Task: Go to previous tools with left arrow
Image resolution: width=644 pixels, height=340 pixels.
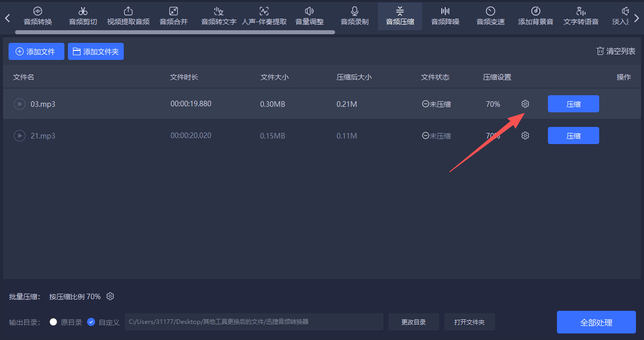Action: point(8,18)
